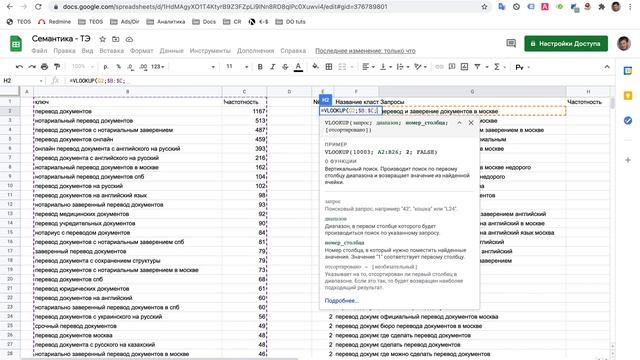
Task: Open the 123 number format dropdown
Action: [158, 67]
